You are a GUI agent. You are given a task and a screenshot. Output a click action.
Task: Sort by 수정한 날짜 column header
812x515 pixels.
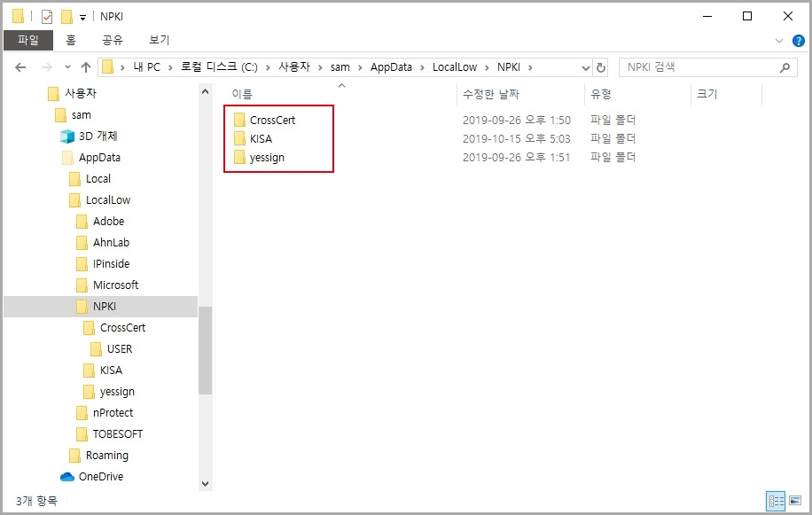tap(491, 94)
